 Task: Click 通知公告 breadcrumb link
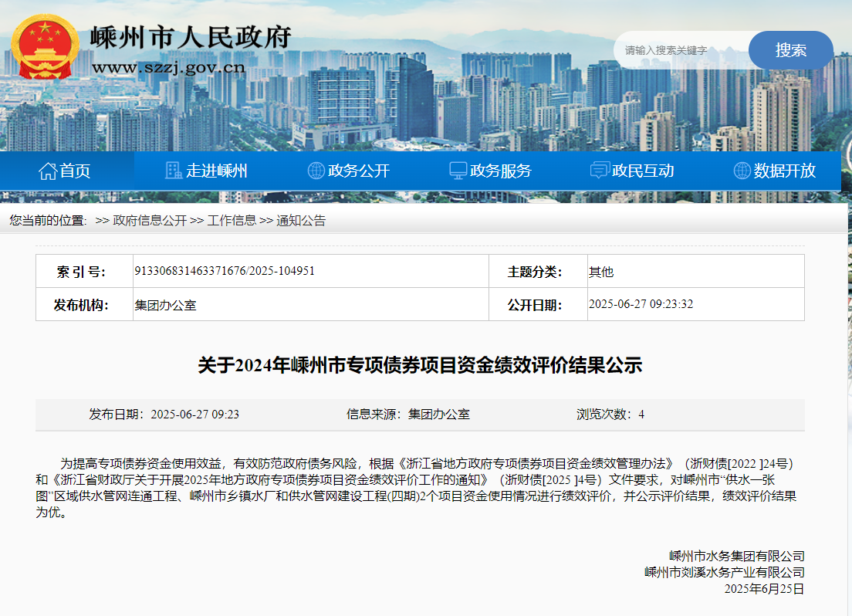pos(301,221)
